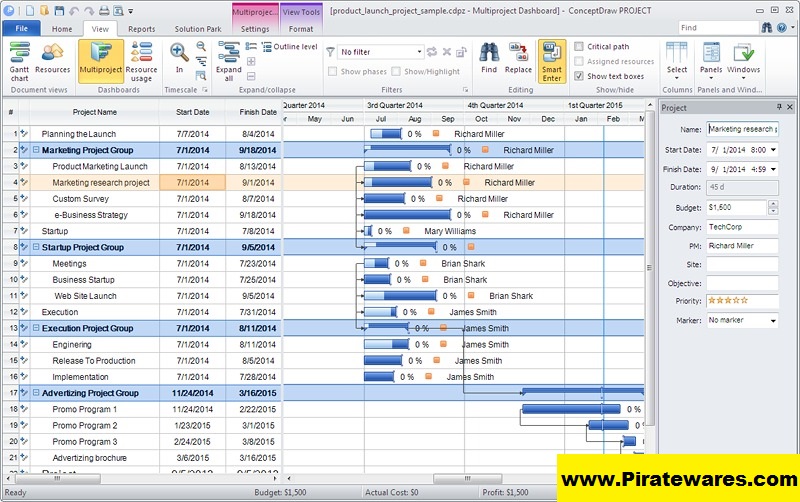The width and height of the screenshot is (800, 502).
Task: Open the Resource usage dashboard
Action: pyautogui.click(x=141, y=60)
